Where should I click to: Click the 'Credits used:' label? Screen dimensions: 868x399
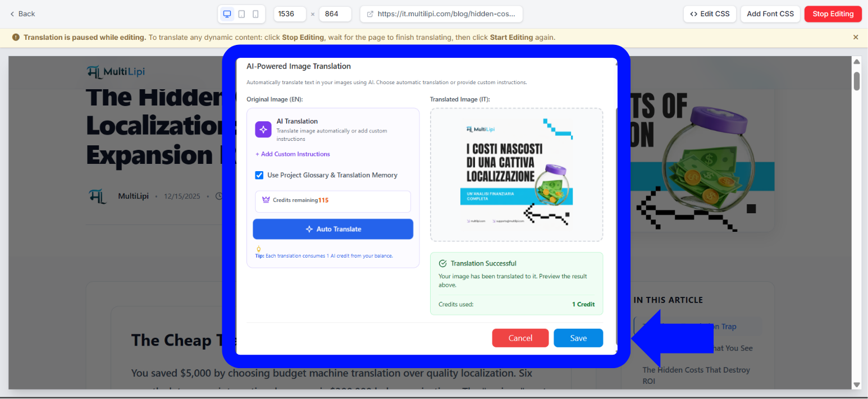click(456, 304)
